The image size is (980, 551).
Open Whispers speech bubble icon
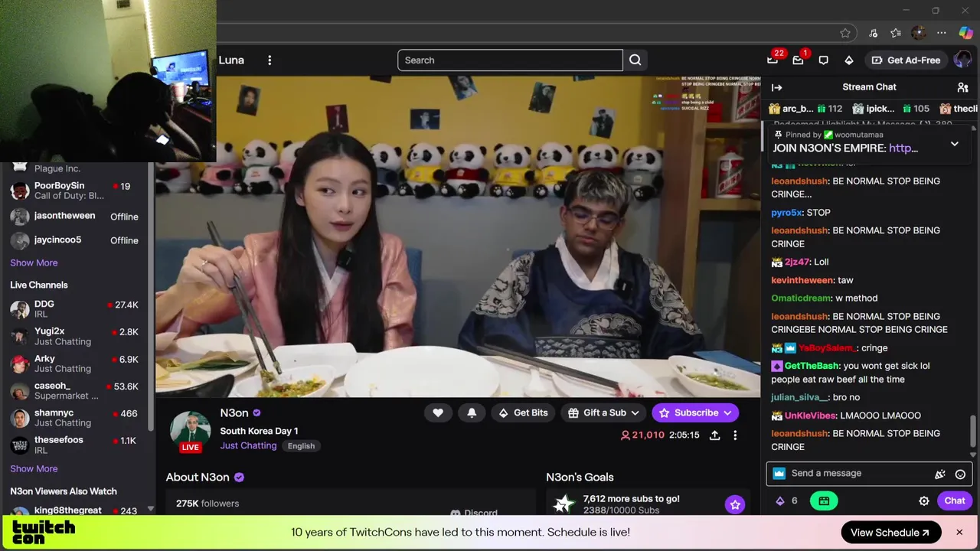(823, 60)
